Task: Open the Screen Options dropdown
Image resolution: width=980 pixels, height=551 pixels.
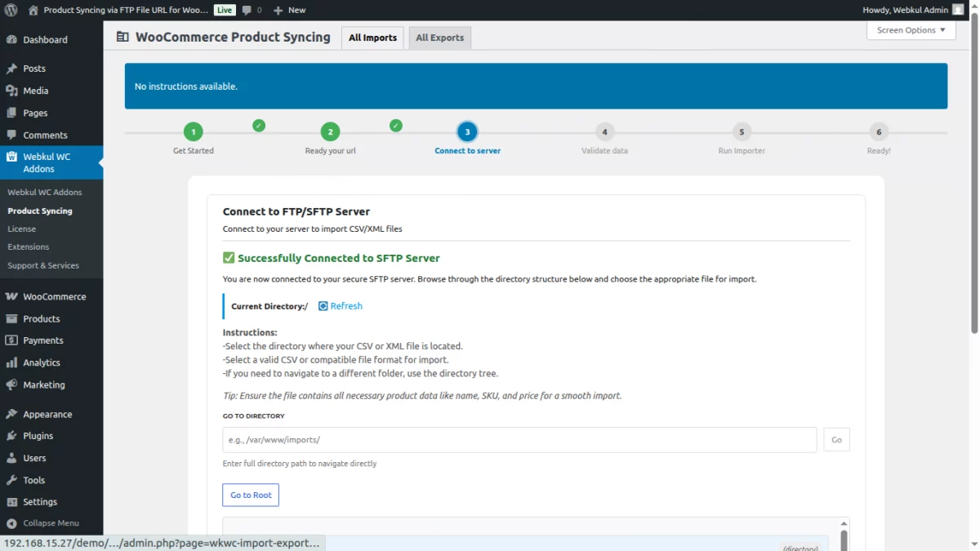Action: point(911,29)
